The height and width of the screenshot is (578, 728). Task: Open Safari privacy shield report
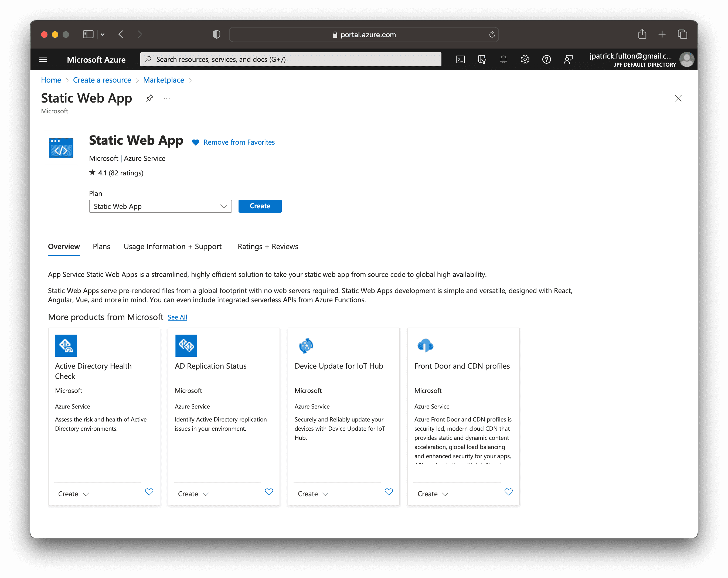[216, 35]
